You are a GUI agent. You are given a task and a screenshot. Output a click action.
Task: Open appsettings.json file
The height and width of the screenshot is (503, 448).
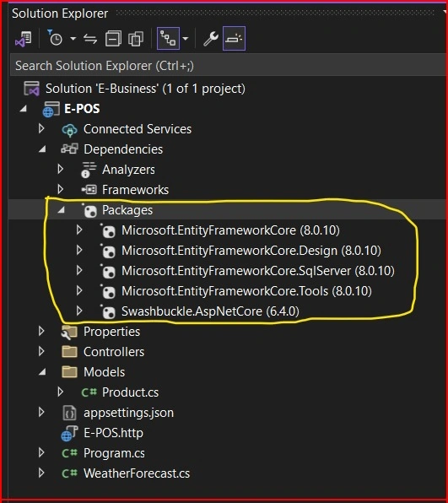pos(128,413)
